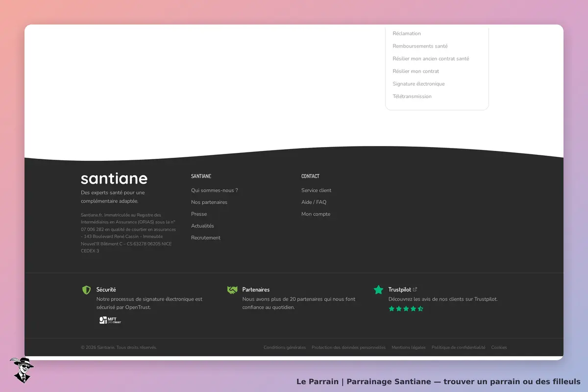Viewport: 588px width, 392px height.
Task: Open the Recrutement footer link
Action: pos(206,238)
